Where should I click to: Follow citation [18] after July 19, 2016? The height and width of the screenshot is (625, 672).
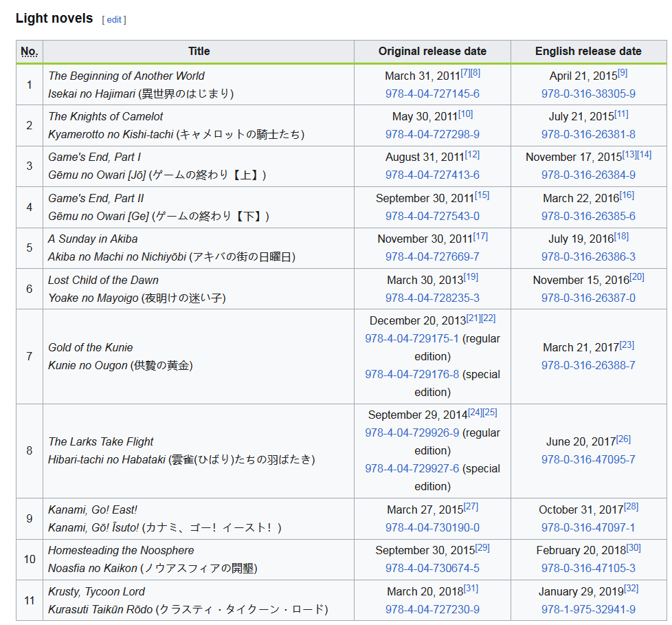pos(621,236)
